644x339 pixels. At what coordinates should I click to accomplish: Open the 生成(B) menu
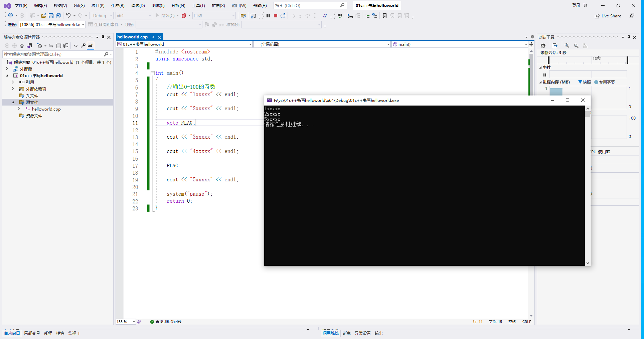(118, 5)
